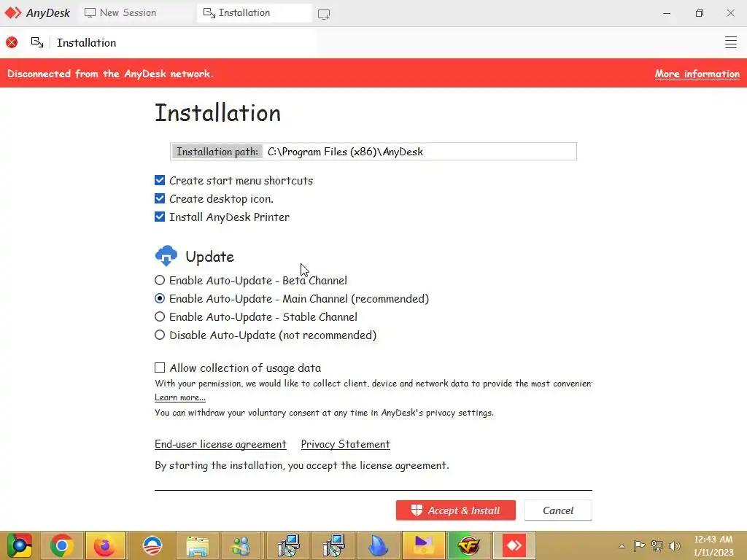The height and width of the screenshot is (560, 747).
Task: Open Chrome from the taskbar
Action: click(62, 545)
